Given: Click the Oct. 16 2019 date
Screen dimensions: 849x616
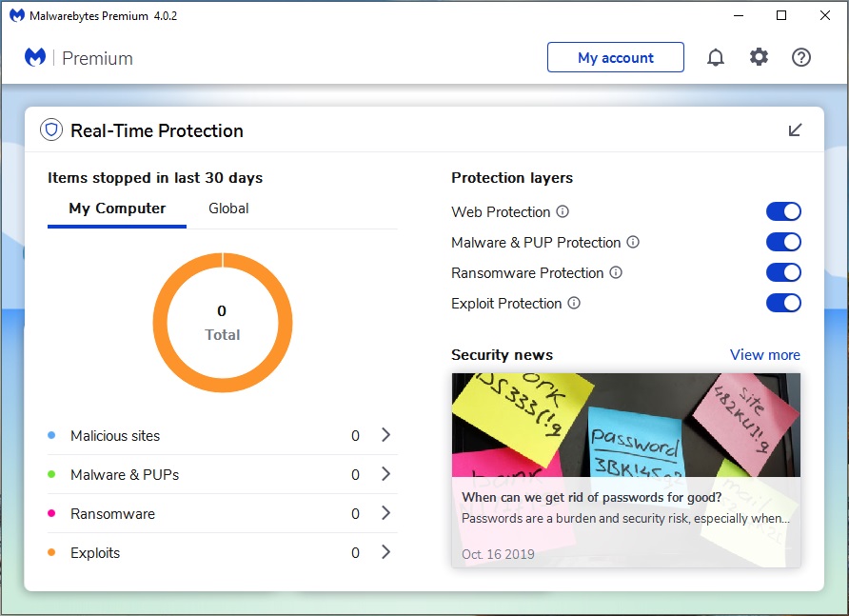Looking at the screenshot, I should pos(498,554).
